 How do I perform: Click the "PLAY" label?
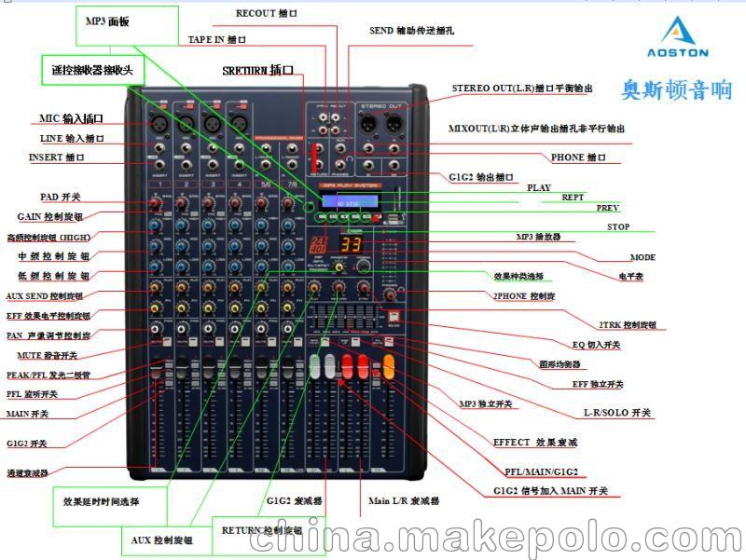pyautogui.click(x=539, y=188)
